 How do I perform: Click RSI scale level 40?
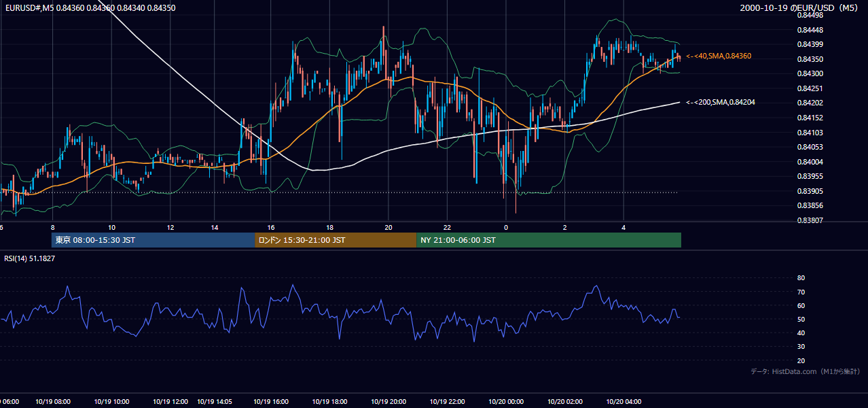801,333
